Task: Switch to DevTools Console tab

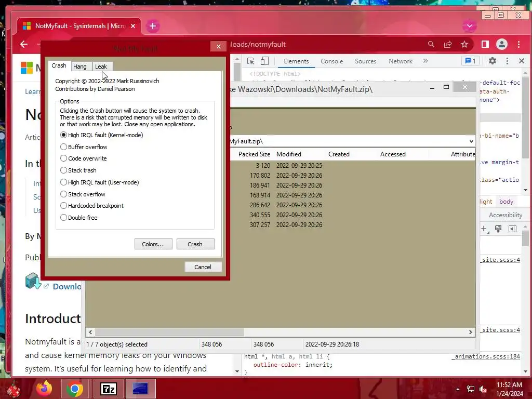Action: [x=332, y=61]
